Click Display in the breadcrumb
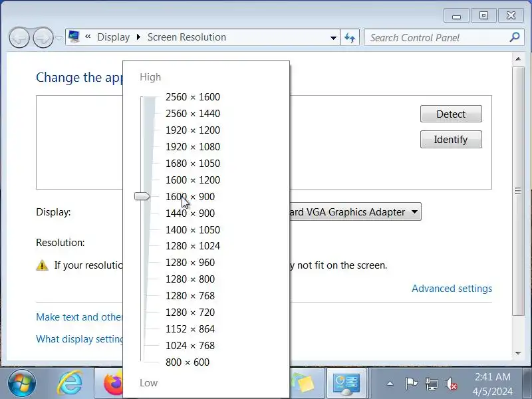This screenshot has width=532, height=399. [x=113, y=37]
